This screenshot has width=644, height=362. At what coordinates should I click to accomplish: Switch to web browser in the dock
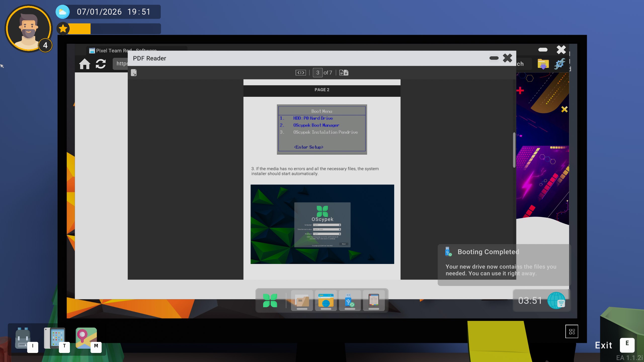tap(326, 300)
